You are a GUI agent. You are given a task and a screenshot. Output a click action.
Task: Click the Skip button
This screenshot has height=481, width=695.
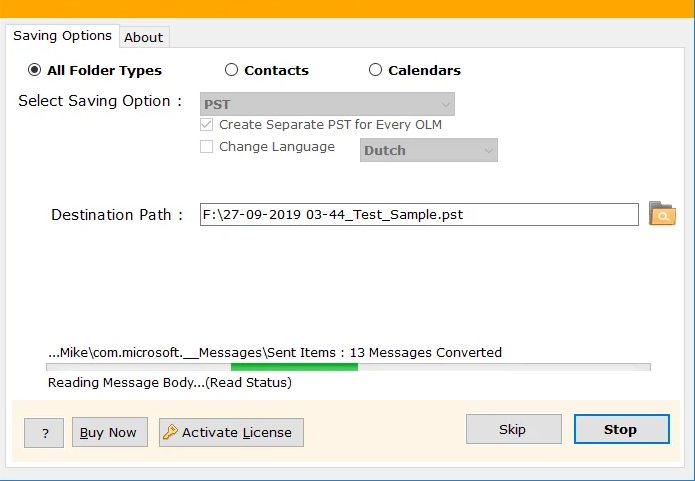pyautogui.click(x=514, y=429)
